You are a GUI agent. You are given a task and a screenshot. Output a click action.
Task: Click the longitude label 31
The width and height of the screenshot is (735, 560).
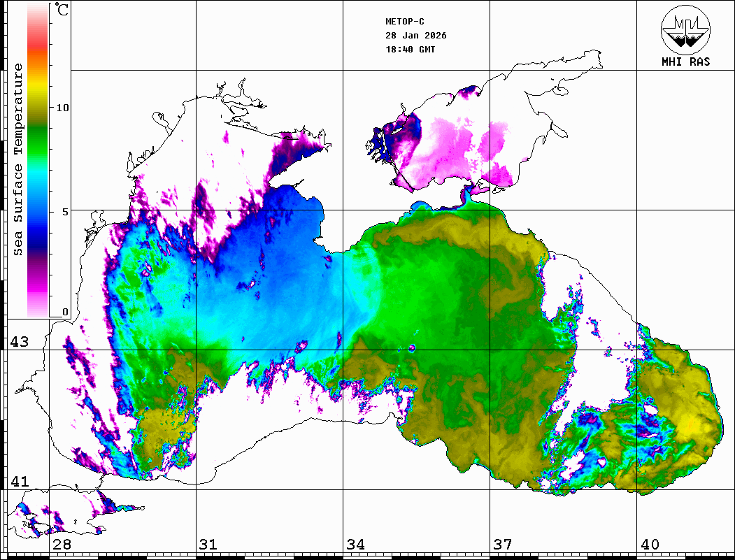(208, 545)
